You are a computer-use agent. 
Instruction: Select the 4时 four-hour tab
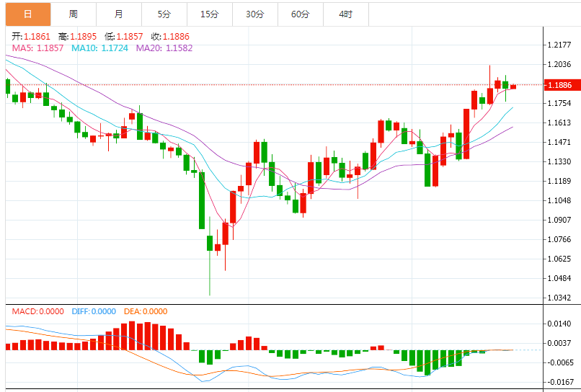click(346, 14)
